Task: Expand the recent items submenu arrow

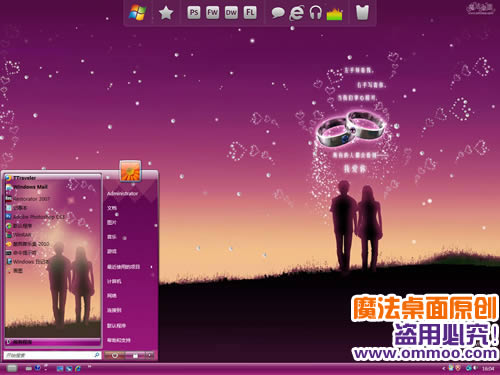Action: [152, 267]
